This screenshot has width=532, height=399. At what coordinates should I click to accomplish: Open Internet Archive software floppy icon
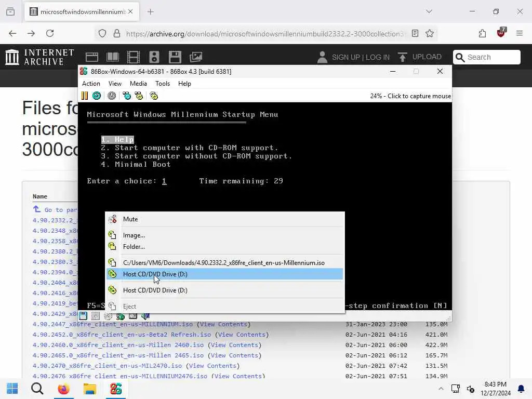click(x=175, y=57)
